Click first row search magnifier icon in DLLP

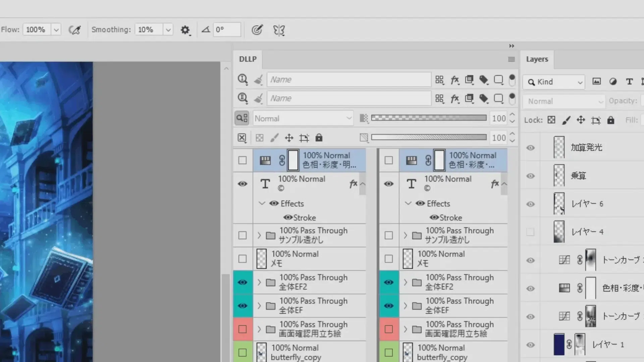(243, 79)
